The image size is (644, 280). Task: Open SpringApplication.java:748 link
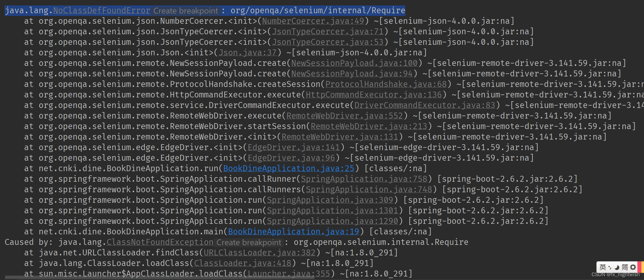click(x=369, y=189)
